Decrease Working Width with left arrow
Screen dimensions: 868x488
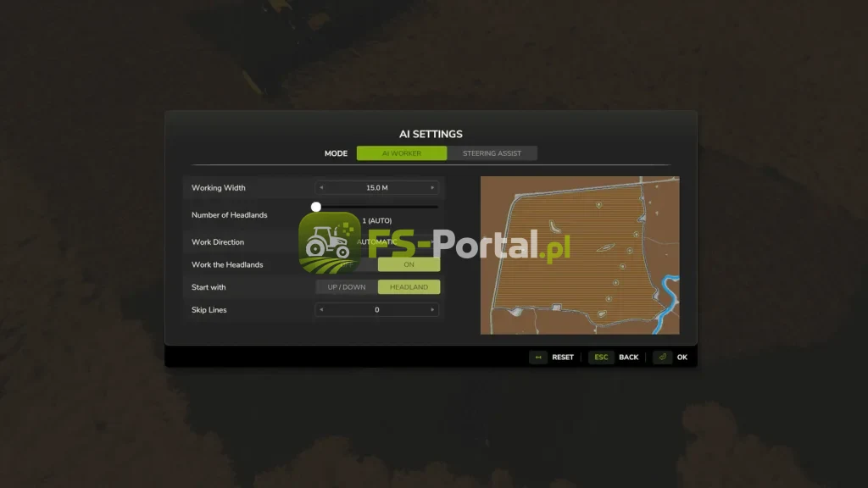tap(321, 187)
